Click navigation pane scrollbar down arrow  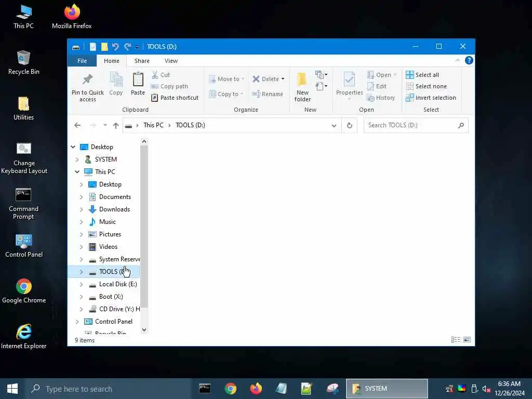[x=144, y=330]
